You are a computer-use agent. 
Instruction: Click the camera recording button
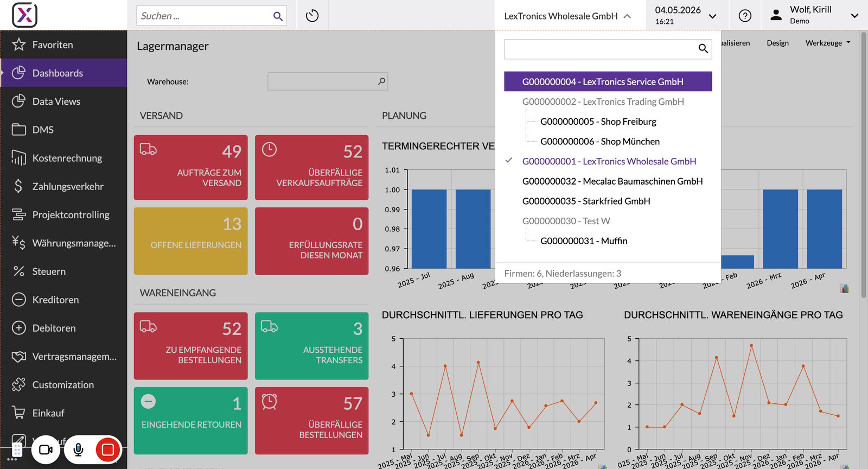pyautogui.click(x=46, y=449)
